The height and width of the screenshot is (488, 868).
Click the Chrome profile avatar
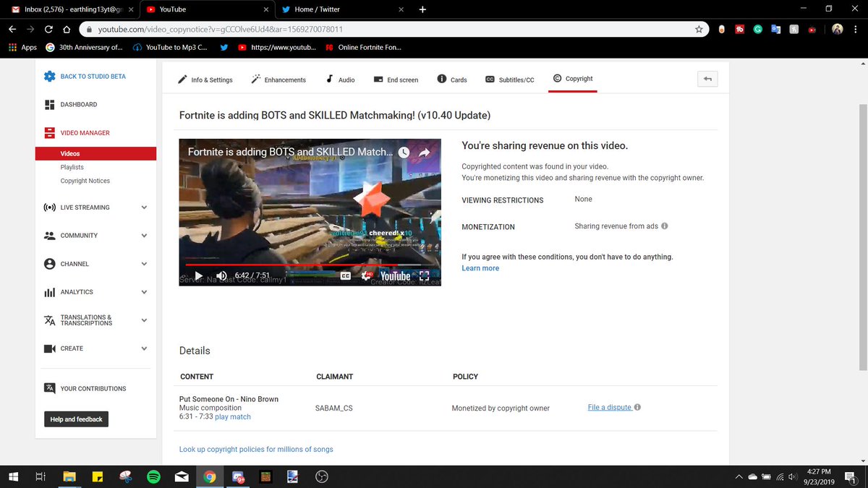838,30
